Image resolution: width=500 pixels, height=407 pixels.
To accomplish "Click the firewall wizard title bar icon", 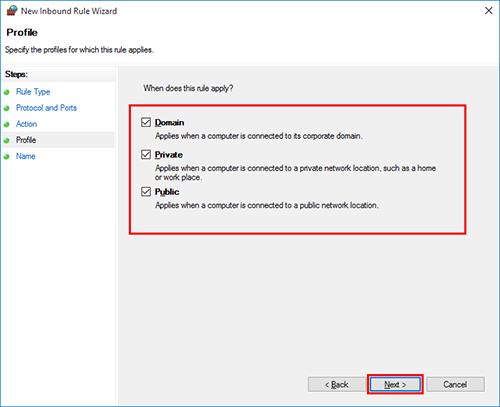I will click(x=12, y=11).
